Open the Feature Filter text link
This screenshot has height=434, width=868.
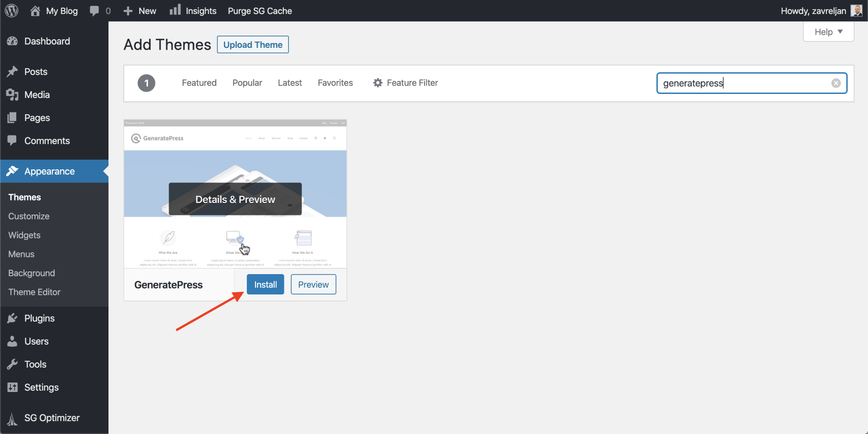point(412,83)
